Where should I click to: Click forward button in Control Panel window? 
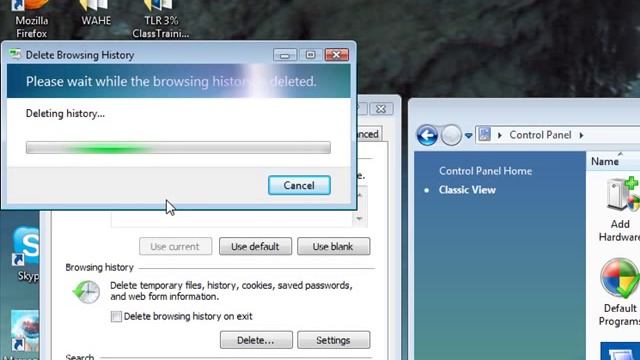pos(451,135)
